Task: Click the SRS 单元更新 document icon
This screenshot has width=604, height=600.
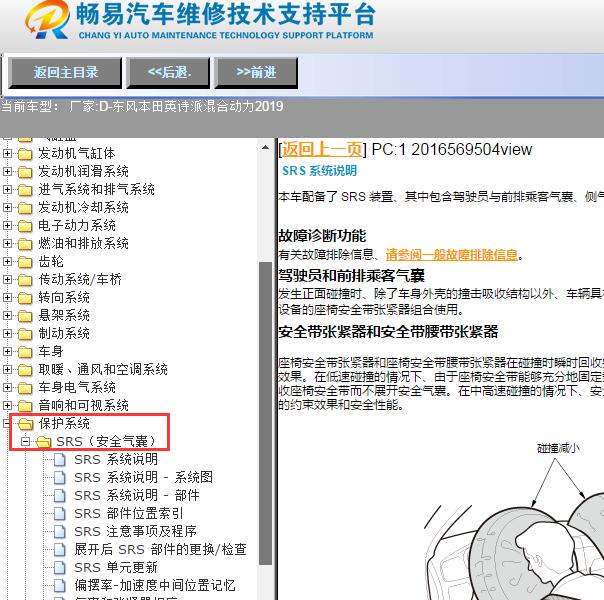Action: point(60,568)
